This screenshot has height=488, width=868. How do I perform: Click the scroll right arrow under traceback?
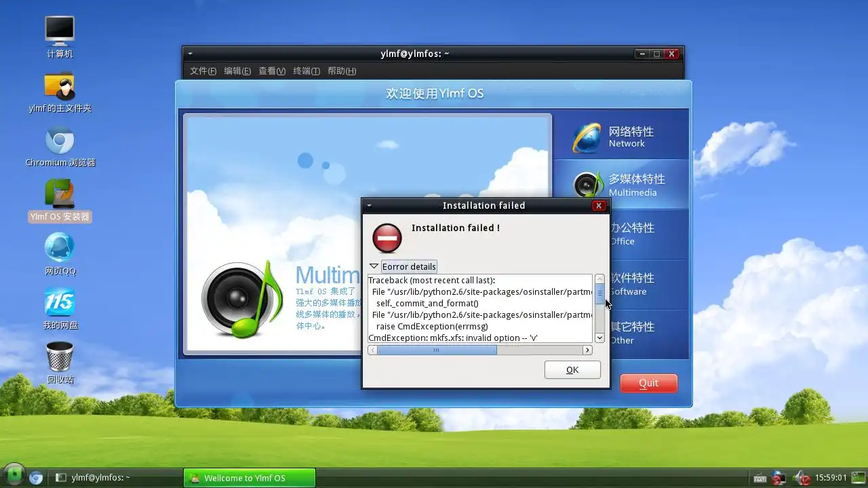coord(588,350)
